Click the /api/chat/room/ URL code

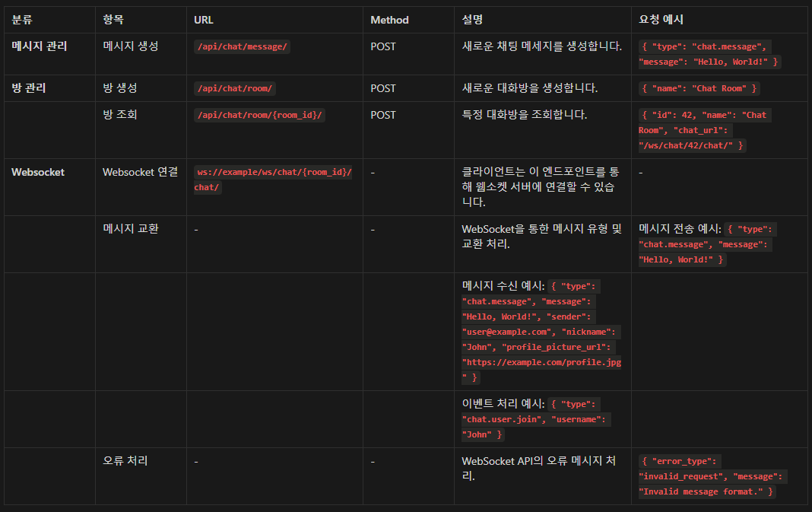(x=235, y=88)
